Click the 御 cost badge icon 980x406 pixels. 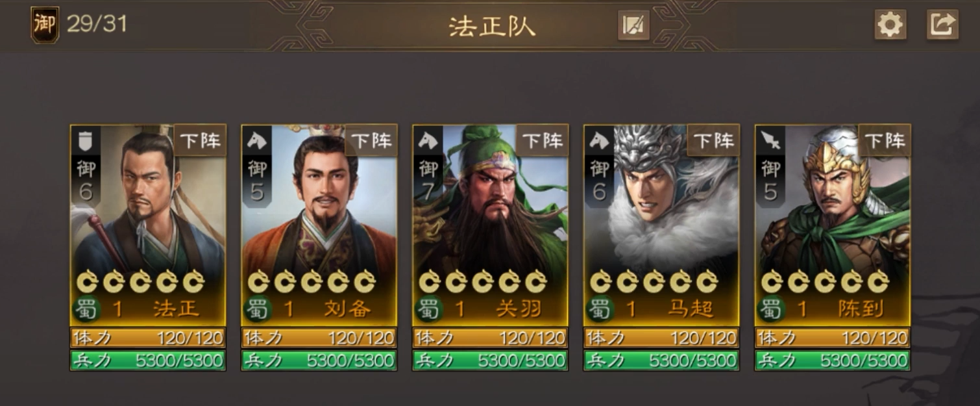click(45, 25)
